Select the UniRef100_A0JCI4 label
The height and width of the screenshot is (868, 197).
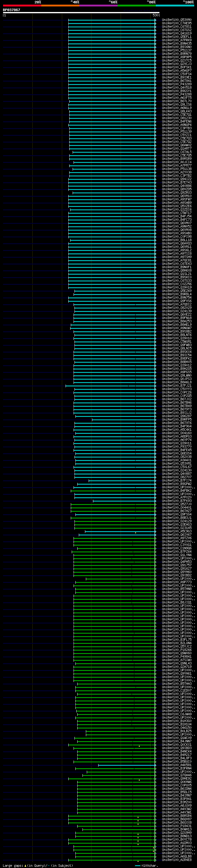(176, 162)
